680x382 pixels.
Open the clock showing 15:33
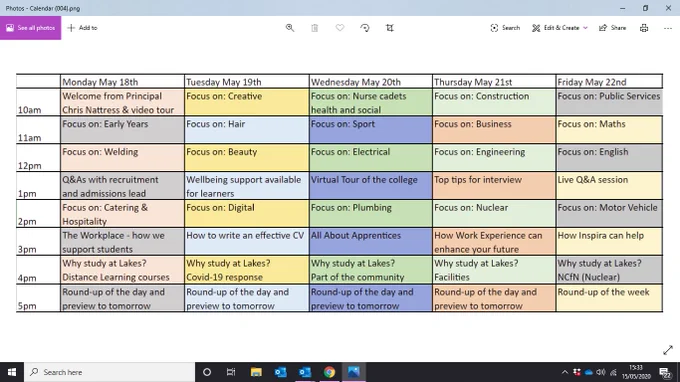636,372
